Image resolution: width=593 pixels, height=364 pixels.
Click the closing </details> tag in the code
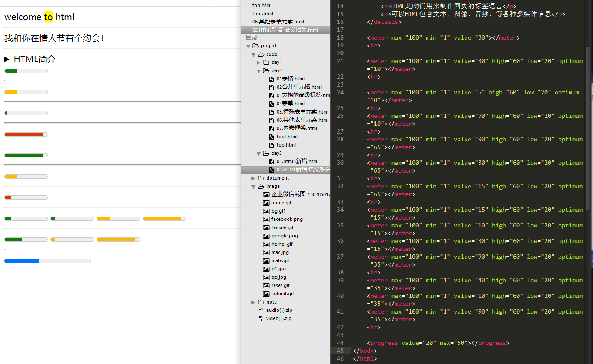coord(384,22)
